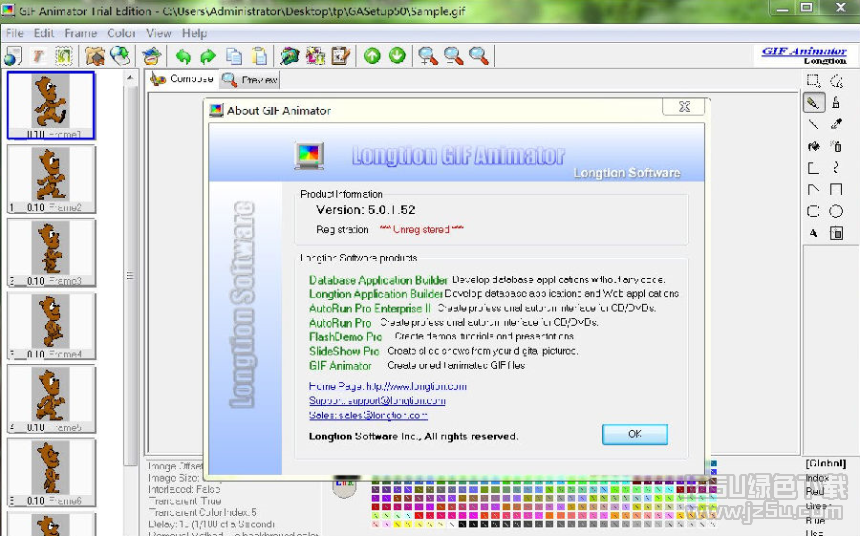
Task: Switch to the Preview tab
Action: pos(250,80)
